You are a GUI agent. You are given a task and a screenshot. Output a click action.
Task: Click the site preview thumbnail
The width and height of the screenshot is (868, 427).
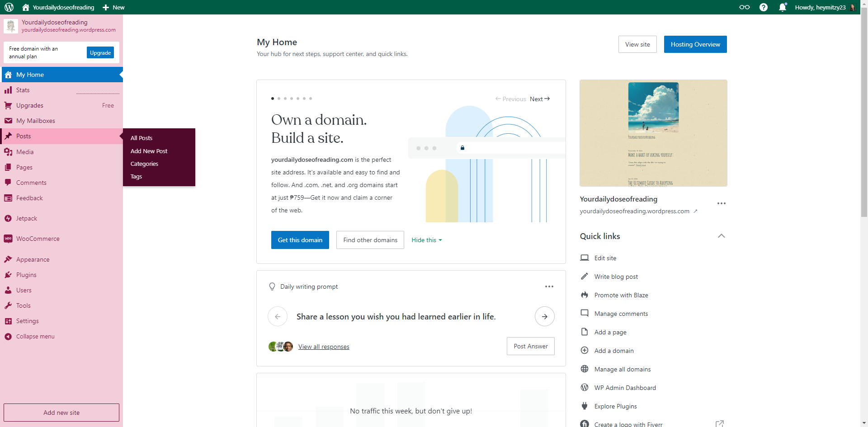tap(653, 133)
